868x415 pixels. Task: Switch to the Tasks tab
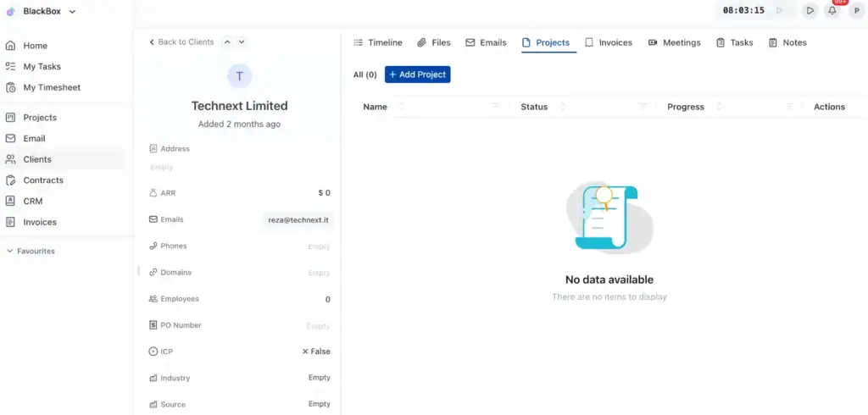pos(735,42)
